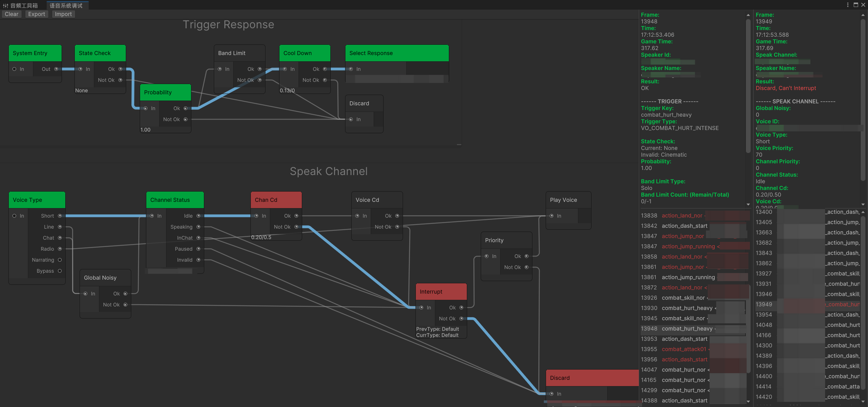Click the Global Noisy Ok port
The width and height of the screenshot is (868, 407).
pyautogui.click(x=125, y=294)
